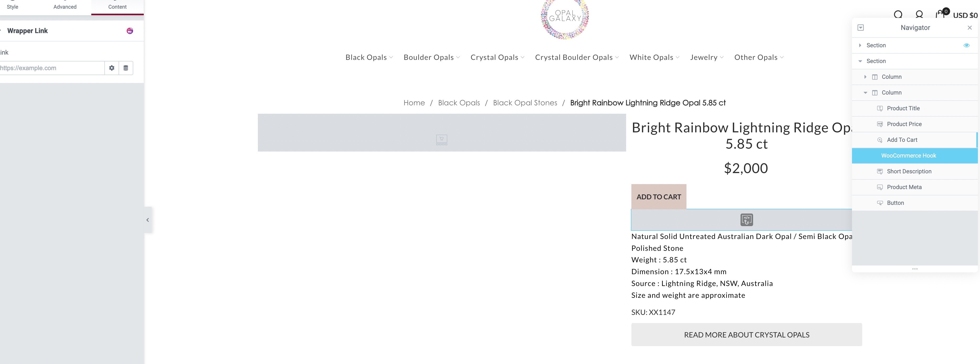Switch to the Style tab
Viewport: 980px width, 364px height.
[13, 7]
